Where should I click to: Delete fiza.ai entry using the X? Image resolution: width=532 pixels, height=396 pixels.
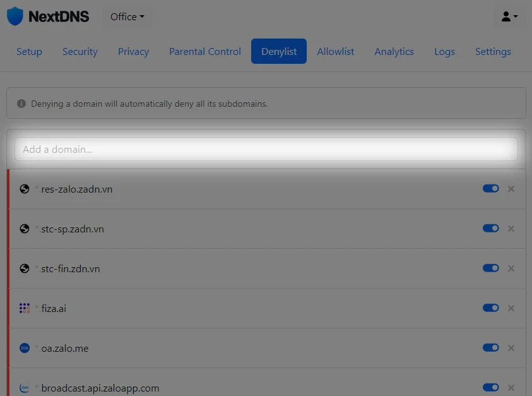(511, 308)
